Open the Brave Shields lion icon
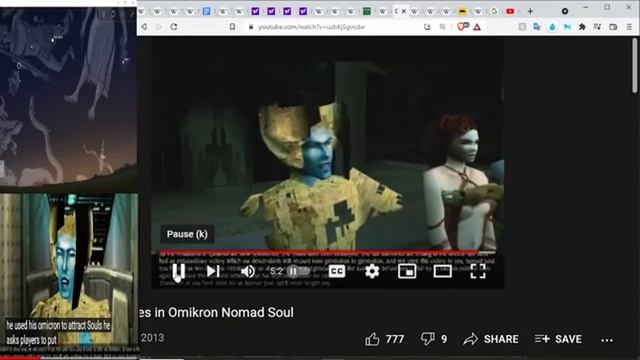 [x=462, y=27]
